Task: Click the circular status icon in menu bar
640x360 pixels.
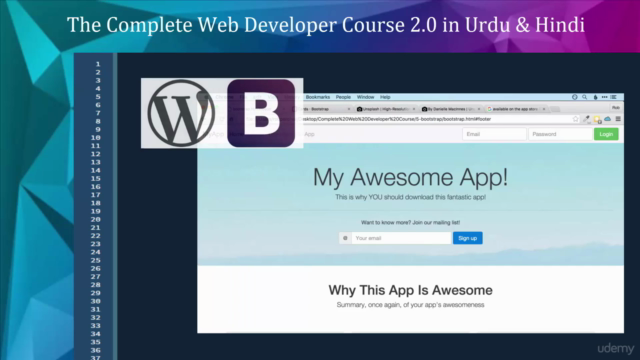Action: pos(574,97)
